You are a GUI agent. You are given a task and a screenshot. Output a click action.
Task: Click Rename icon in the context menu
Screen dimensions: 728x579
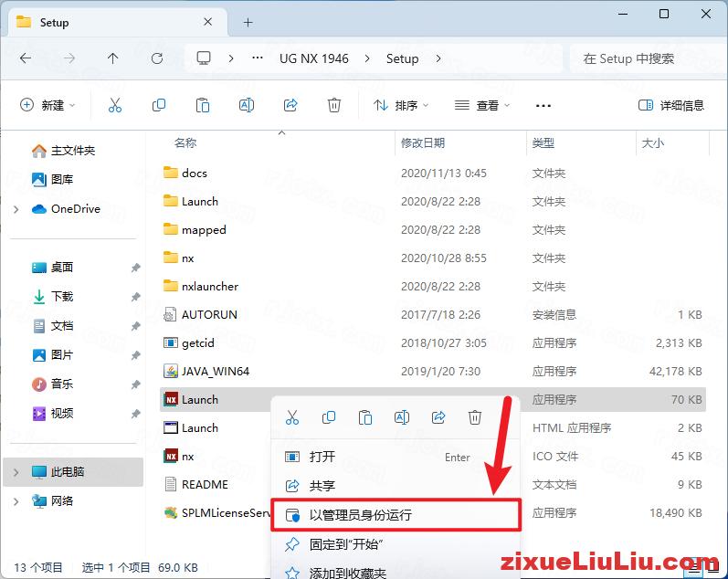402,417
